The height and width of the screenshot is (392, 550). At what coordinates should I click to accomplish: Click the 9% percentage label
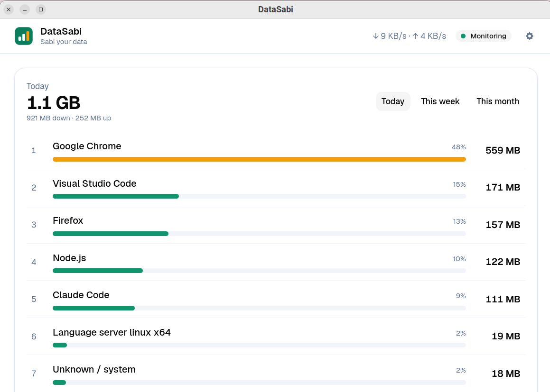(461, 296)
